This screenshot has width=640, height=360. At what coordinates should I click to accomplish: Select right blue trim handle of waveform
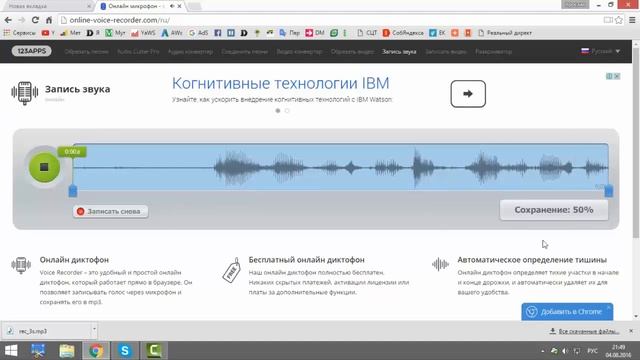609,191
